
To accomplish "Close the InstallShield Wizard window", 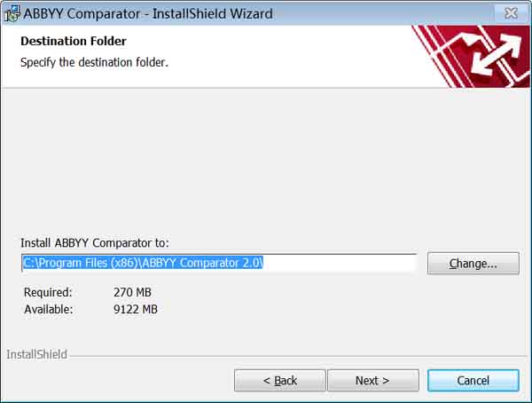I will tap(511, 13).
